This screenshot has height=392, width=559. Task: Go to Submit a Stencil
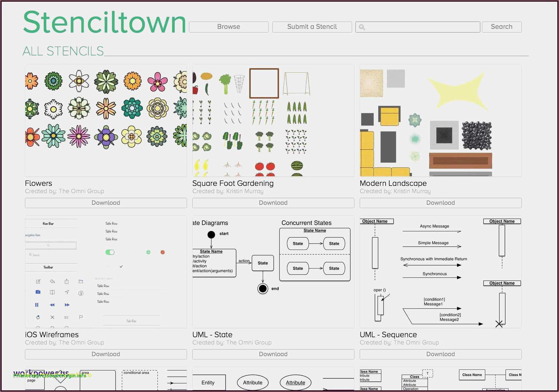312,27
